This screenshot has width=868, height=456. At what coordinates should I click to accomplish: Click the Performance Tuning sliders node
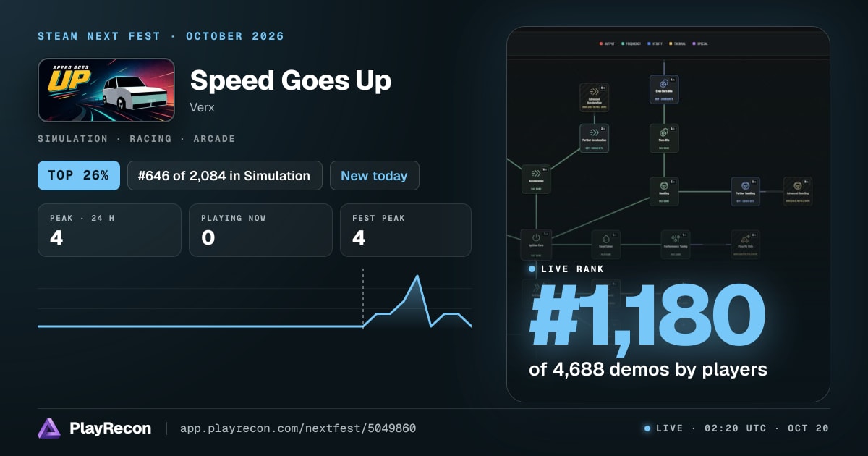point(675,245)
